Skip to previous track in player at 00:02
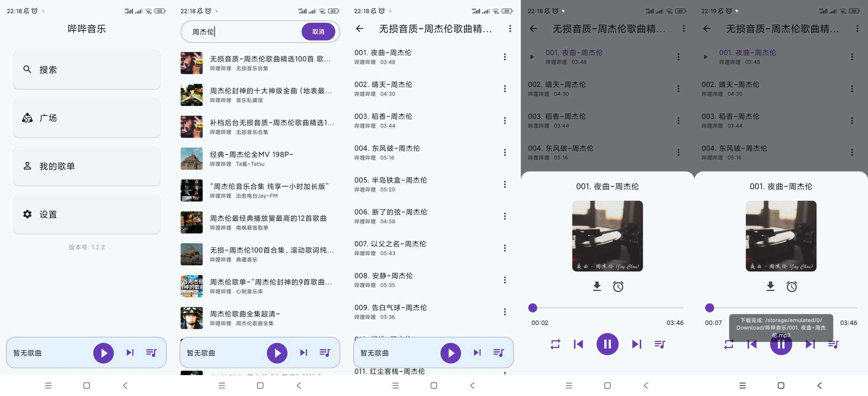 pos(578,344)
